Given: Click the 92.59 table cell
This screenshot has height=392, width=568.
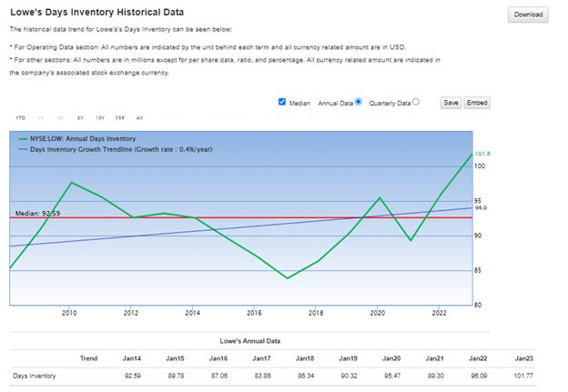Looking at the screenshot, I should (133, 376).
